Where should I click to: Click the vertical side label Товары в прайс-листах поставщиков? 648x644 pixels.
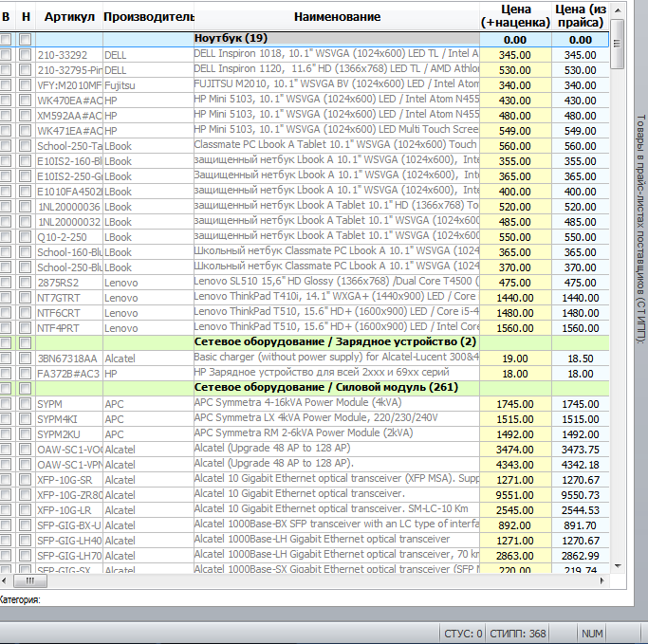click(x=640, y=229)
